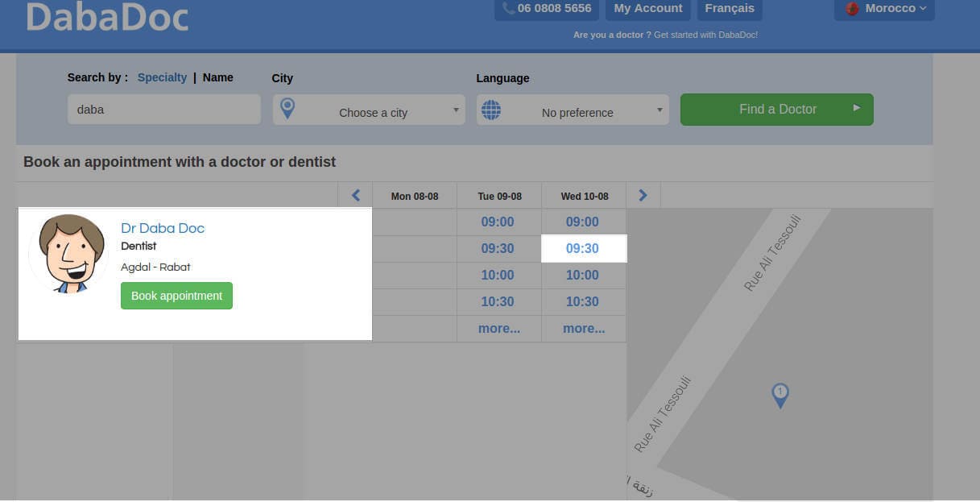Open My Account
The image size is (980, 502).
point(648,9)
